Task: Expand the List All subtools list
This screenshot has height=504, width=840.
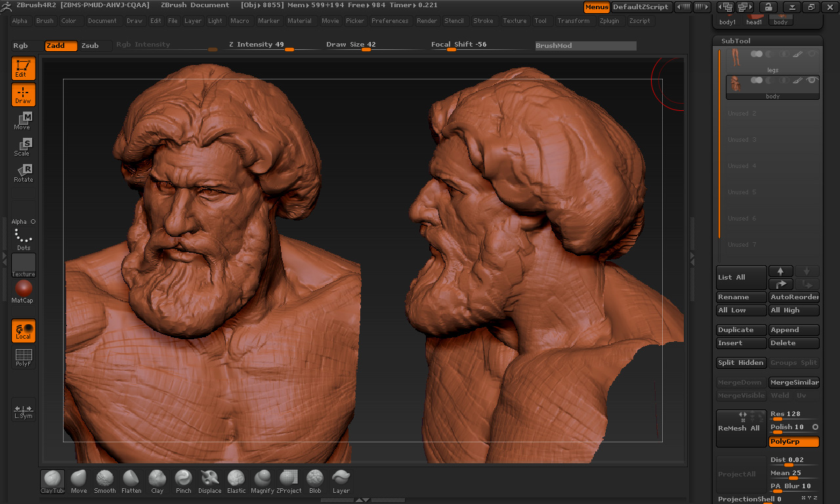Action: click(741, 278)
